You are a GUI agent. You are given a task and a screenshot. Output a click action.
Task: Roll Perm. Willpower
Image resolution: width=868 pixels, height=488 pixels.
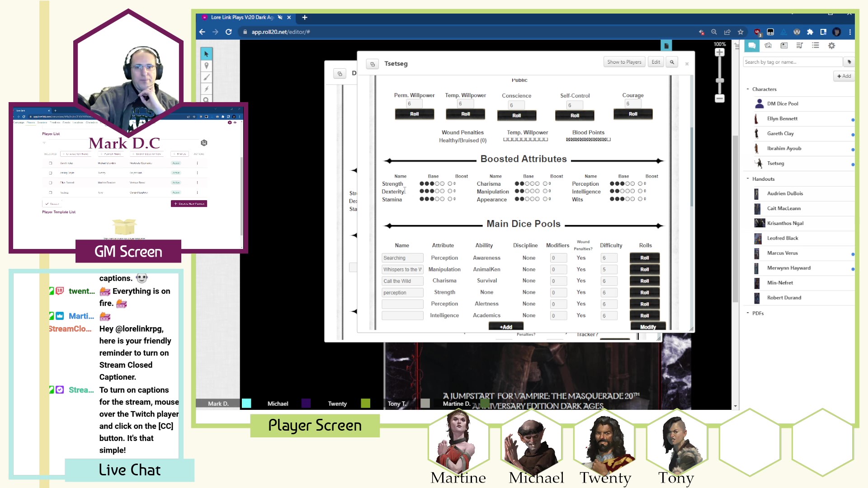tap(414, 114)
